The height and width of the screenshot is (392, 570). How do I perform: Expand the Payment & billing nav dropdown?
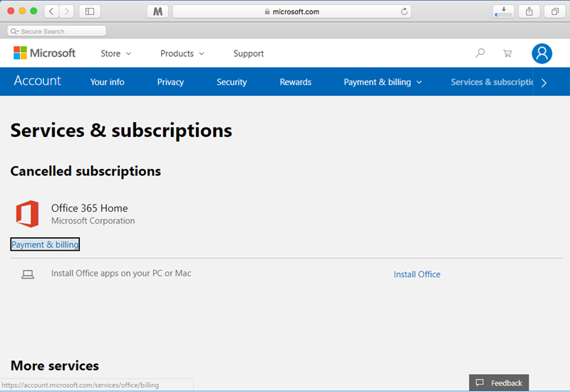tap(383, 82)
